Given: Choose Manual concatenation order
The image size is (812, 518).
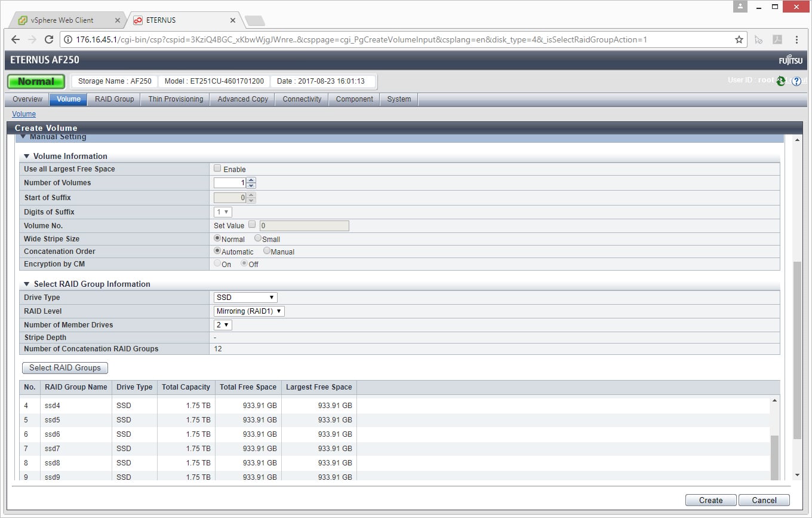Looking at the screenshot, I should (267, 250).
